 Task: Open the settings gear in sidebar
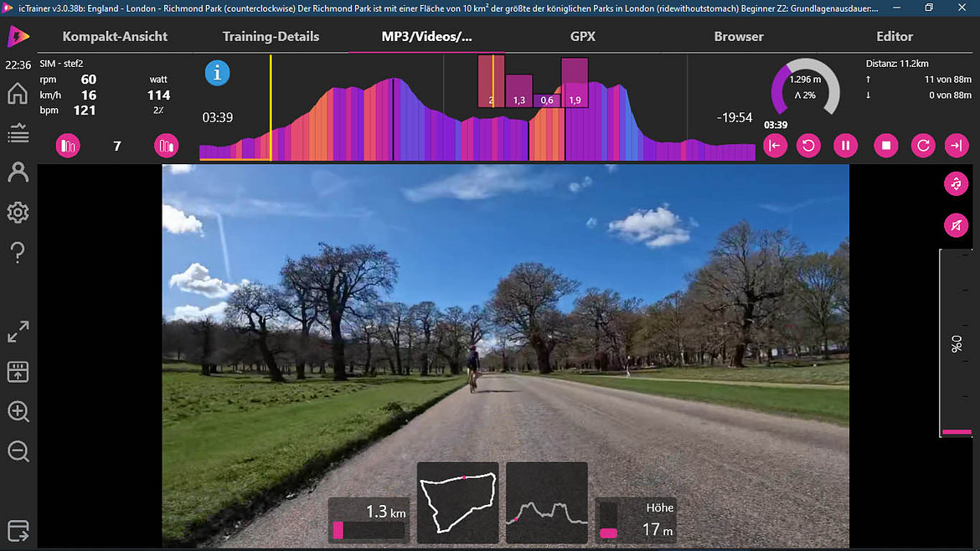(18, 213)
